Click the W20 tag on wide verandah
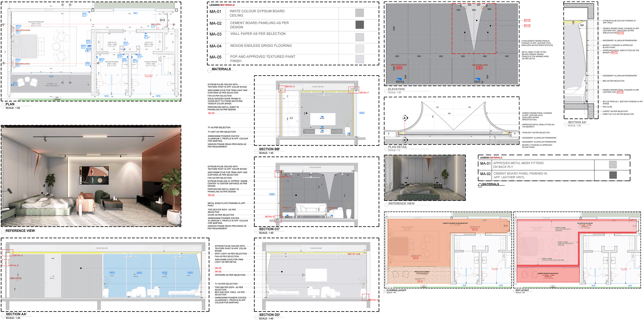Viewport: 644px width, 322px height. tap(51, 77)
